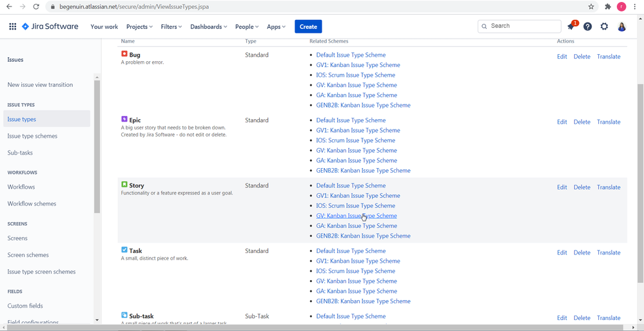This screenshot has height=331, width=644.
Task: Click the Sub-task issue type icon
Action: click(x=124, y=315)
